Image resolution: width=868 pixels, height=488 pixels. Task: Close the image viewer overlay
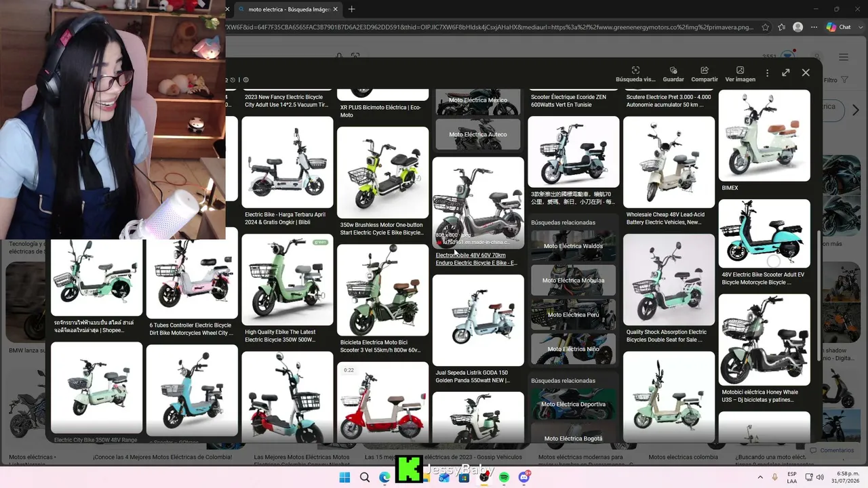[806, 73]
